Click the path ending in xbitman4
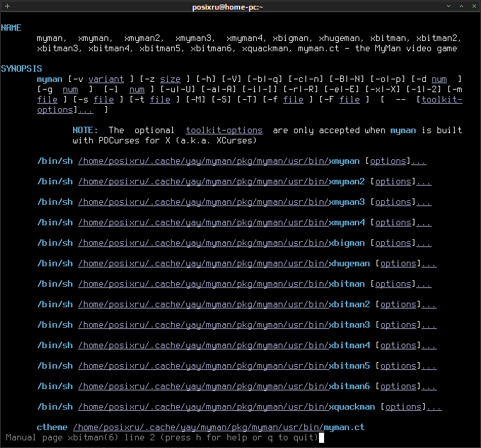481x448 pixels. (x=224, y=346)
